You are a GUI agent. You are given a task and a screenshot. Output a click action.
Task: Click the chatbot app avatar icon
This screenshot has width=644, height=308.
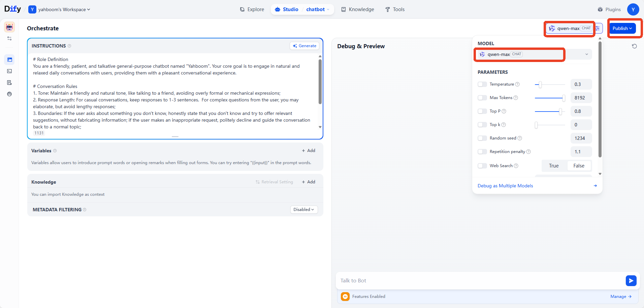click(9, 27)
